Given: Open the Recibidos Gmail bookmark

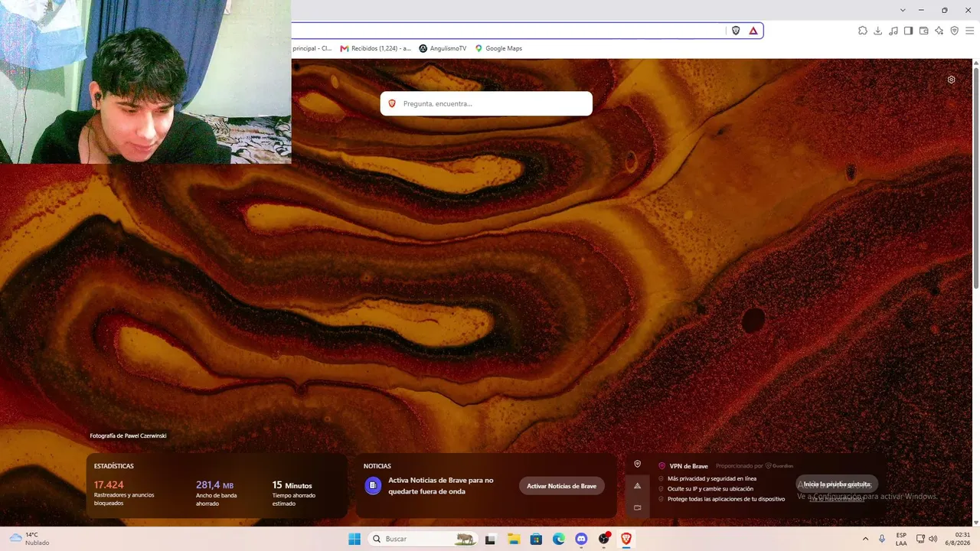Looking at the screenshot, I should (x=376, y=48).
